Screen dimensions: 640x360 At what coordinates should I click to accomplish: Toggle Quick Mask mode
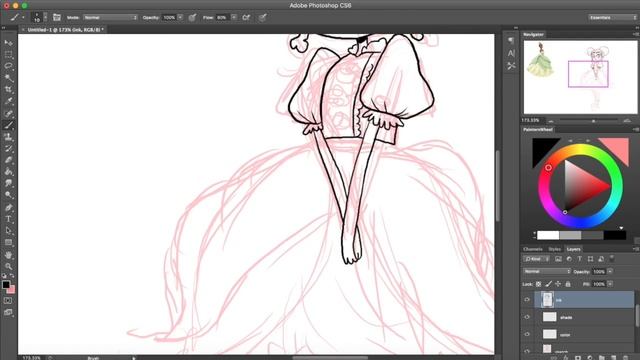point(8,301)
